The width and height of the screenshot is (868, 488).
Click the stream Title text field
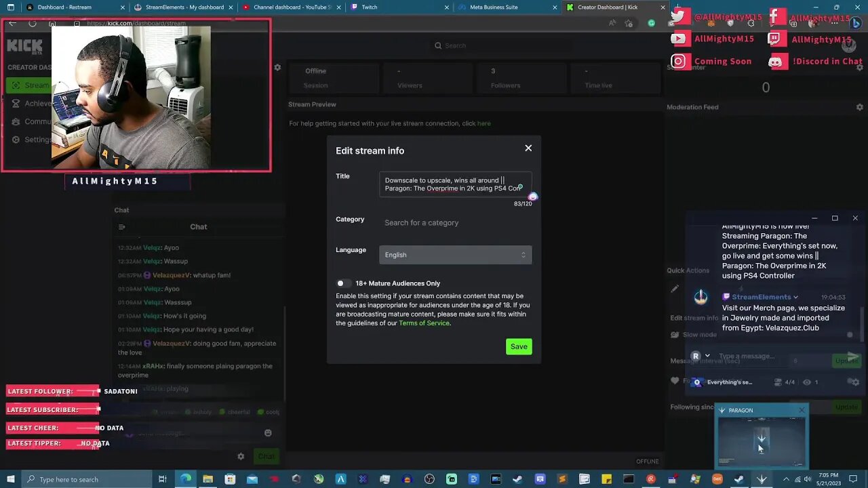455,184
